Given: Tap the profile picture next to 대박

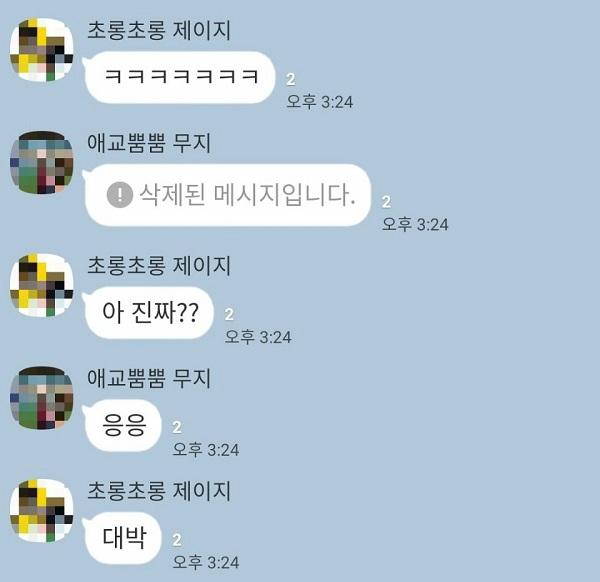Looking at the screenshot, I should pos(42,511).
